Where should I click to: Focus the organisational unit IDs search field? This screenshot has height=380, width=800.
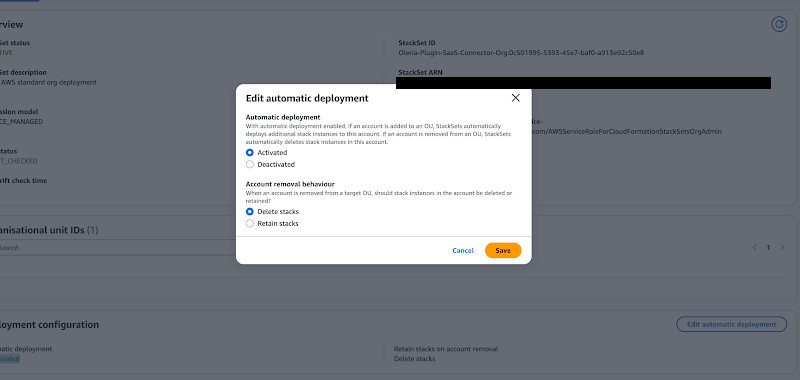click(118, 247)
